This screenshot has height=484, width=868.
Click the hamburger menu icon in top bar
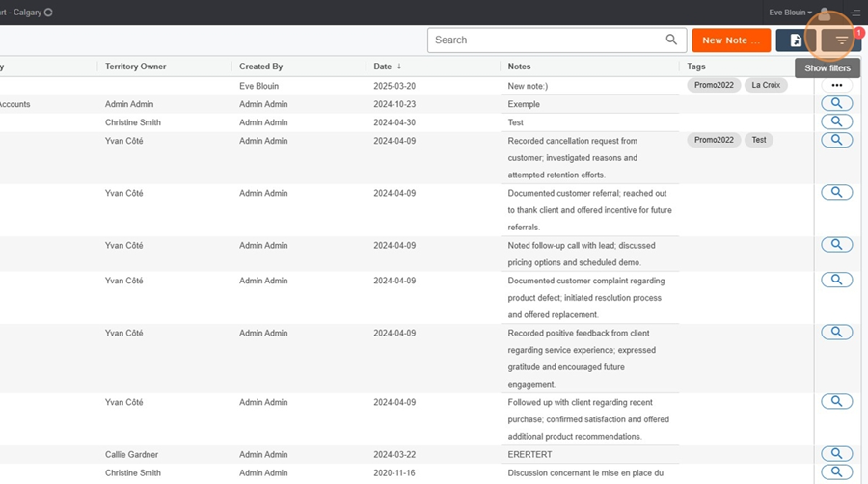pos(855,13)
